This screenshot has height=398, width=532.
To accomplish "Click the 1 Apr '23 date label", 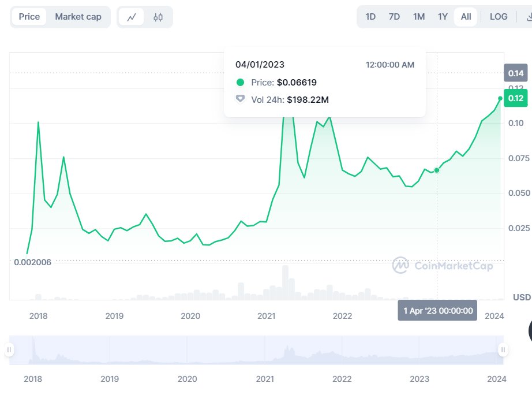I will (438, 310).
